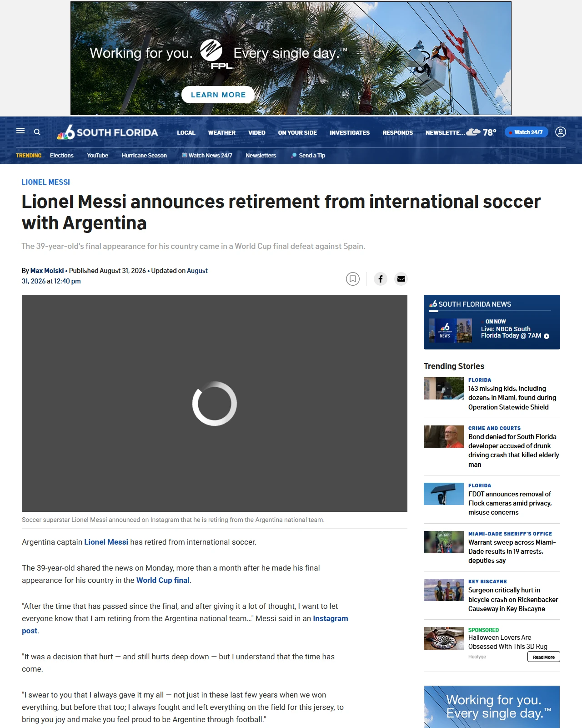Save article with the bookmark icon
Image resolution: width=582 pixels, height=728 pixels.
coord(353,279)
